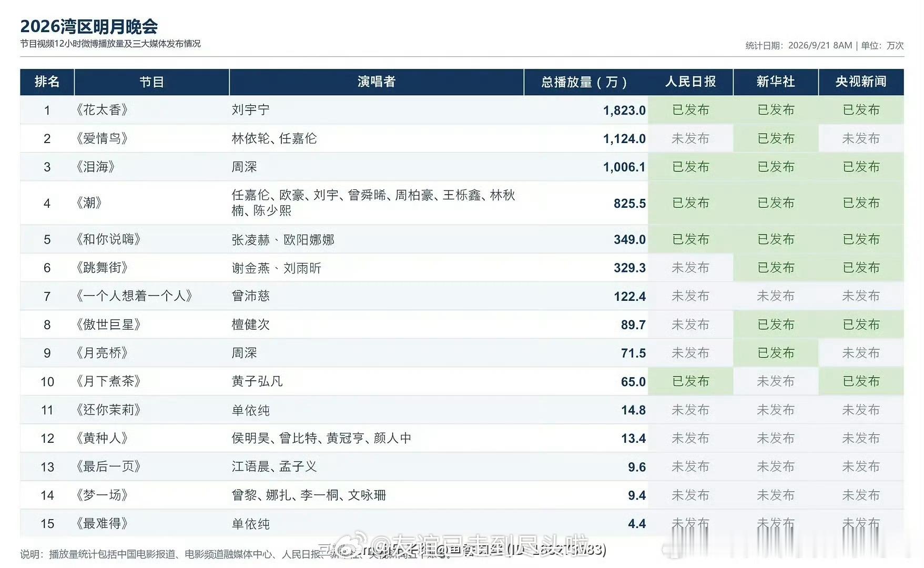The image size is (924, 568).
Task: Click the program name 《黄种人》
Action: coord(102,438)
